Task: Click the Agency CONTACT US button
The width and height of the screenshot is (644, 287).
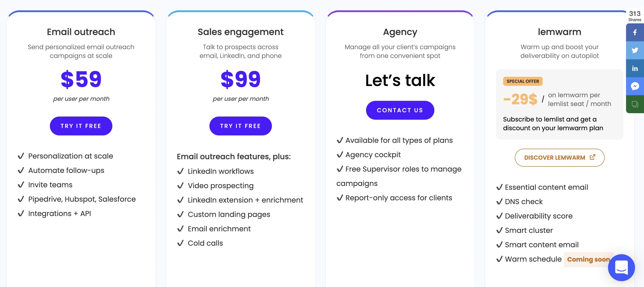Action: point(400,110)
